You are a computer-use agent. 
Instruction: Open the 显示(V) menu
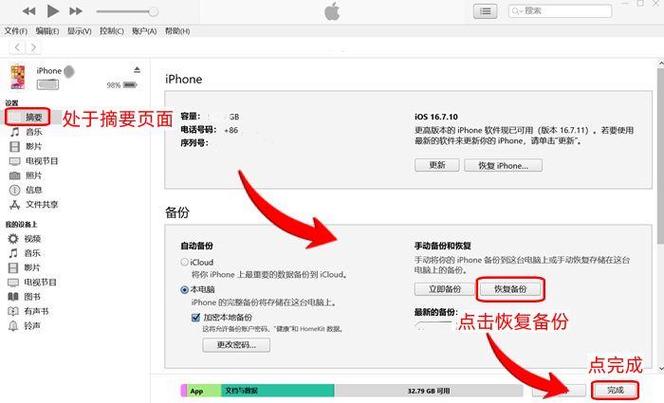point(79,31)
